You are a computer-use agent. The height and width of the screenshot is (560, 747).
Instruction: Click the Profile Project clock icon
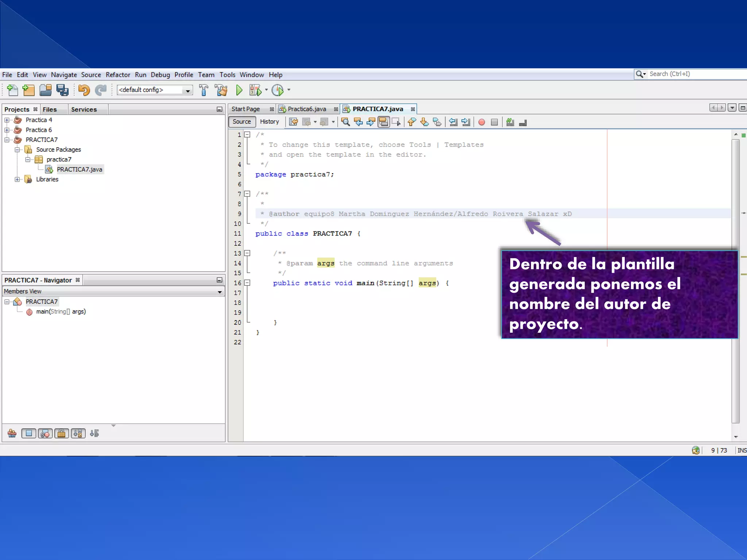[278, 90]
